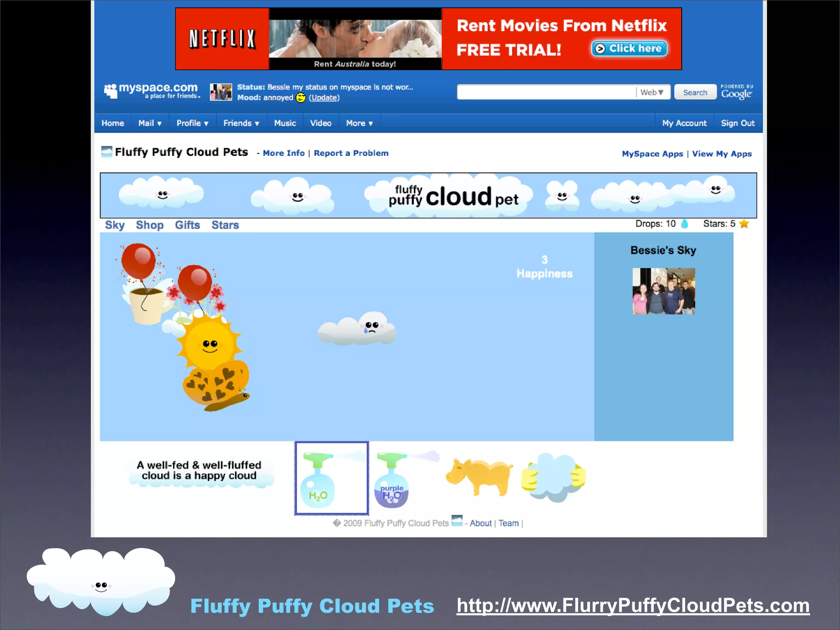
Task: Open the Mail dropdown menu
Action: (x=150, y=123)
